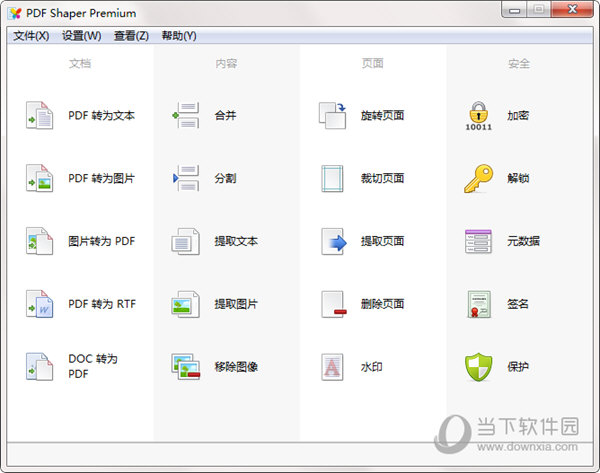Screen dimensions: 600x473
Task: Open the 帮助(Y) menu
Action: (179, 36)
